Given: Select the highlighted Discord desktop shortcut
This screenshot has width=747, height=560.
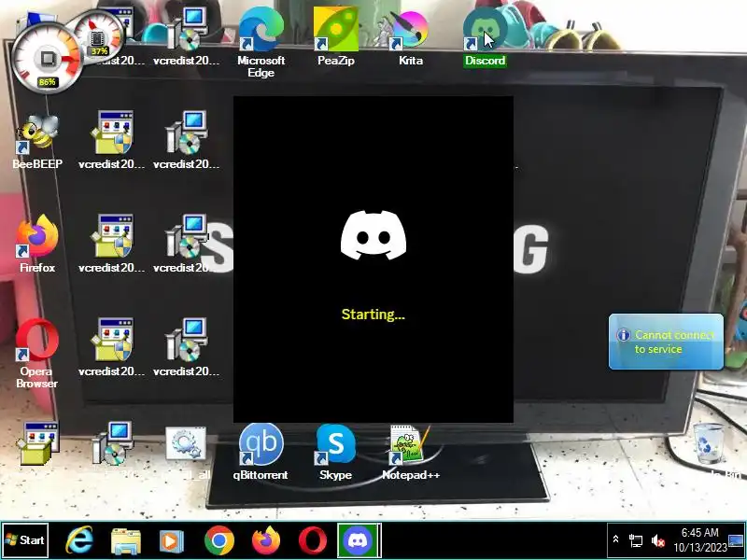Looking at the screenshot, I should point(485,36).
